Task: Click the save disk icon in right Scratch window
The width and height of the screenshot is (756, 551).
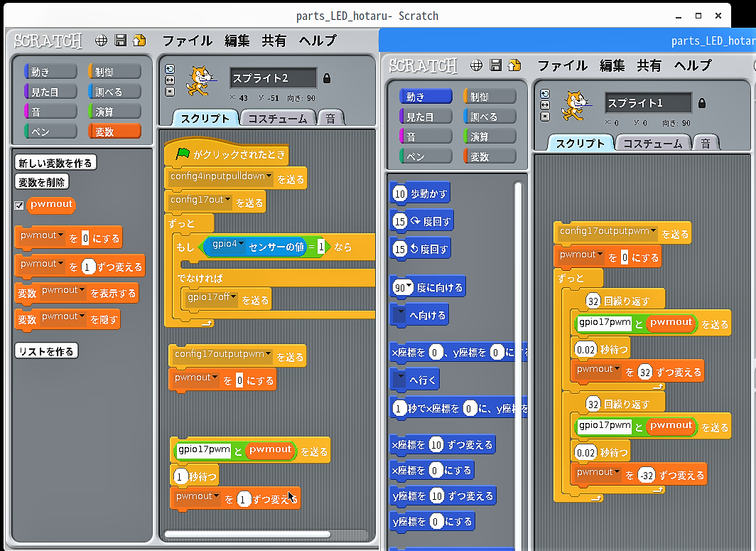Action: click(496, 65)
